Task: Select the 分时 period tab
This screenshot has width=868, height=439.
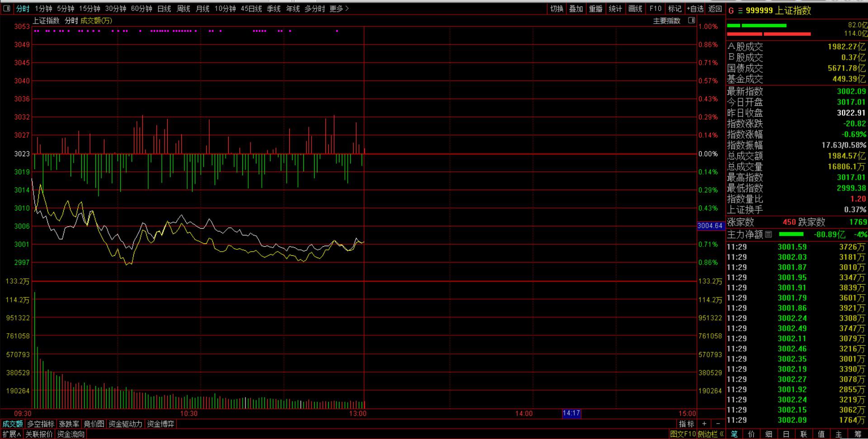Action: (x=23, y=9)
